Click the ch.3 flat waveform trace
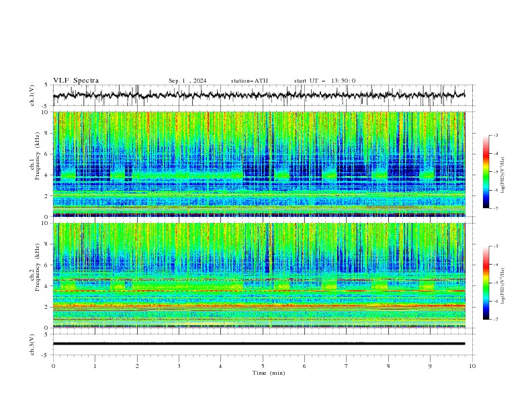This screenshot has width=532, height=411. [x=259, y=344]
